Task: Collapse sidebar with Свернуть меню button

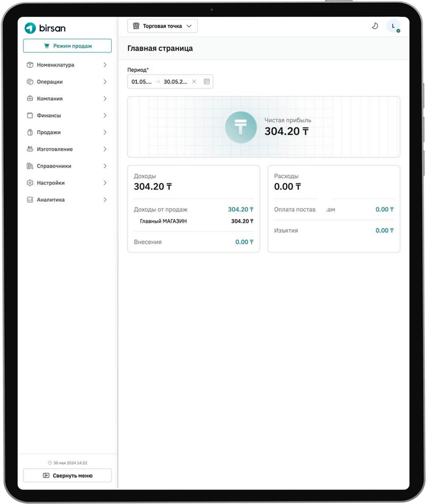Action: tap(67, 476)
